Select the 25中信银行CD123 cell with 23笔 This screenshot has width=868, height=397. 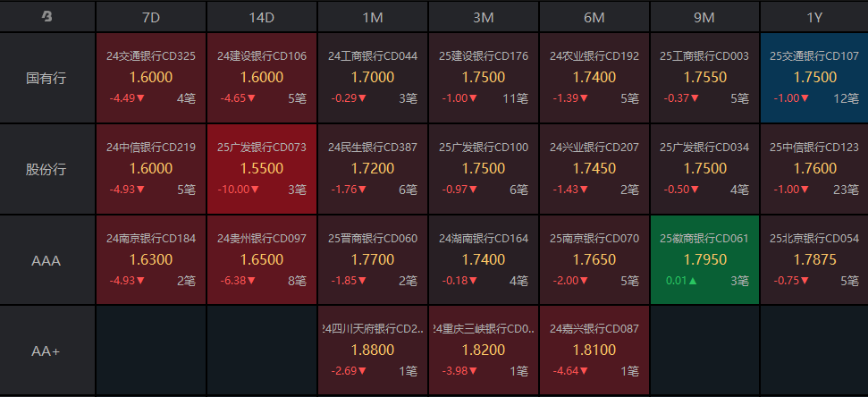coord(814,170)
